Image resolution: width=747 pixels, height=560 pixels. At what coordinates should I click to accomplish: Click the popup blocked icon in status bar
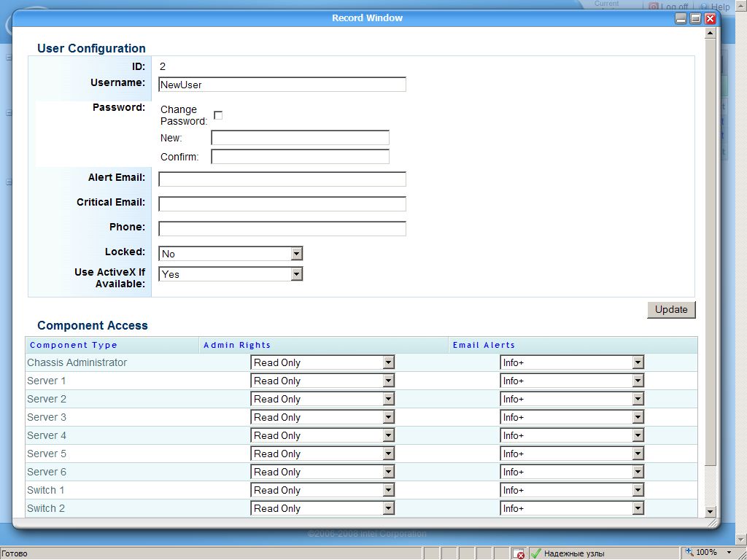click(519, 553)
